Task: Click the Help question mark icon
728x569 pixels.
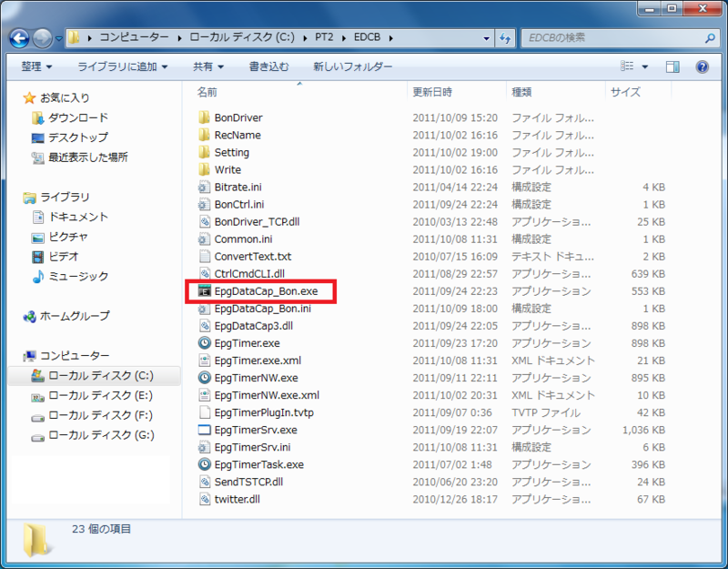Action: [701, 66]
